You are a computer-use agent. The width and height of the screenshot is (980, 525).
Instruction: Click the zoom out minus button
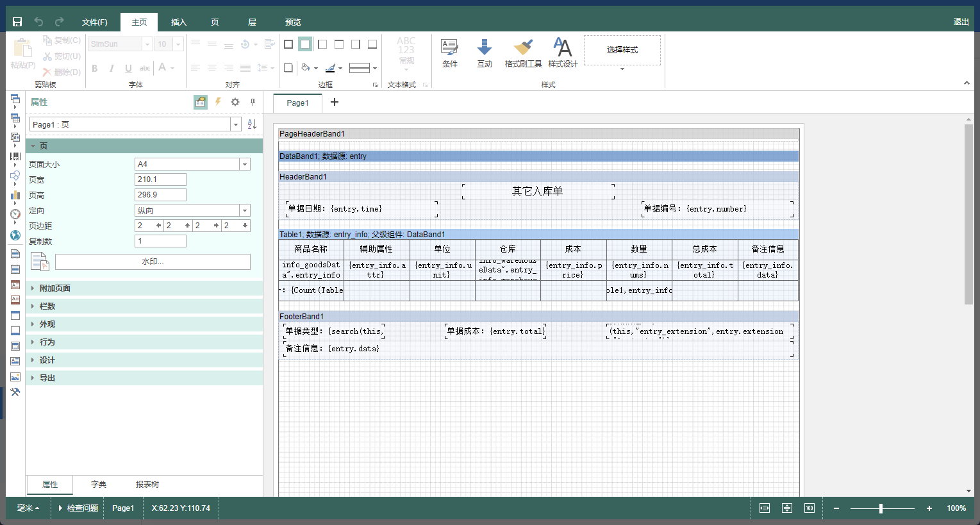[836, 508]
